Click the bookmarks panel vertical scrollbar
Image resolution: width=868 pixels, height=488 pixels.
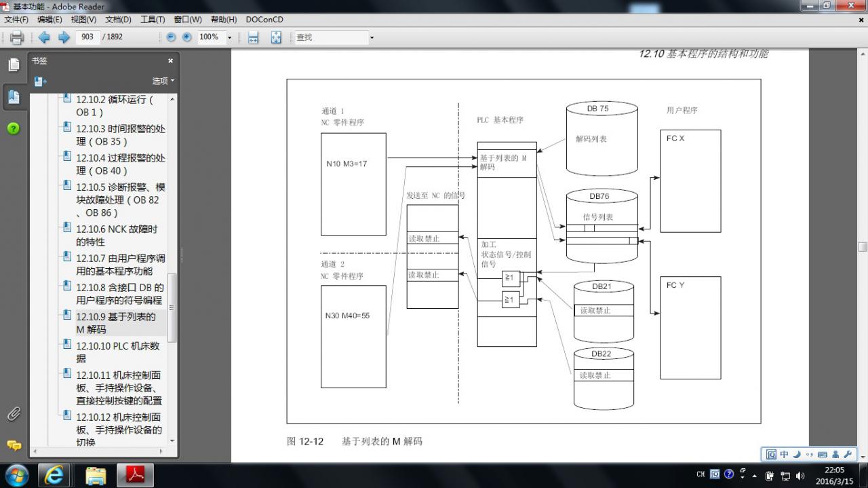pos(172,309)
